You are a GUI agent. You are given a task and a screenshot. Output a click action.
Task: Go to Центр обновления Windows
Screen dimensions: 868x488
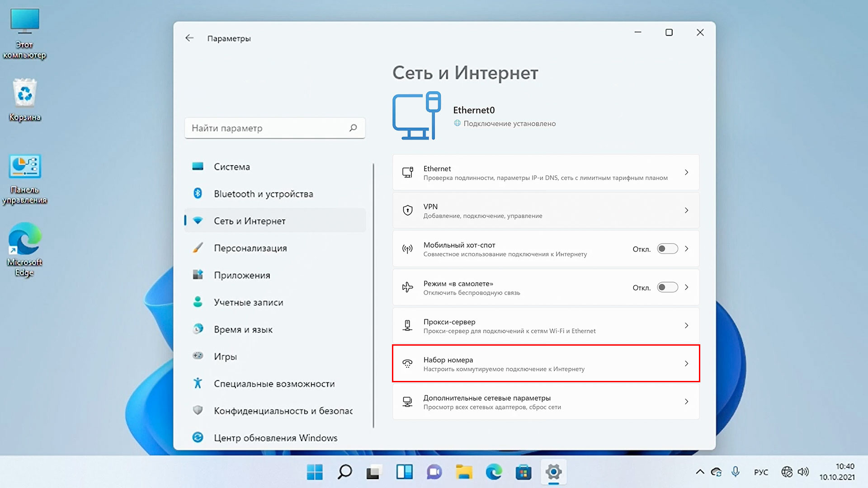[275, 438]
